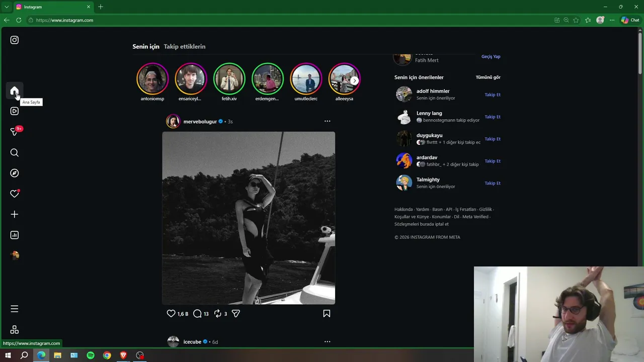Open hamburger more menu in sidebar
644x362 pixels.
15,309
